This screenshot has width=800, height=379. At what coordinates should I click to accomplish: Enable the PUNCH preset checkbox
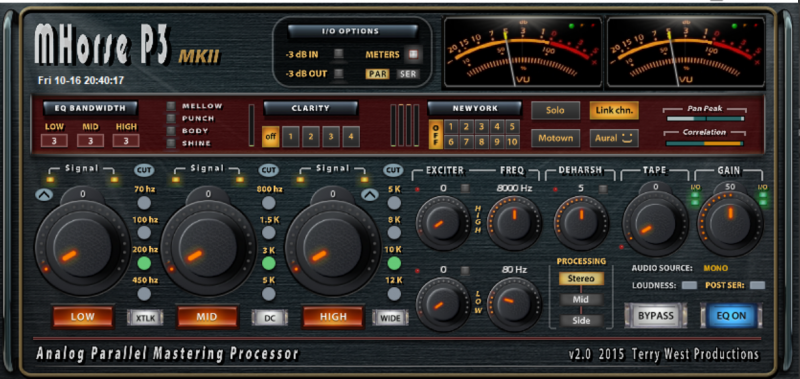tap(171, 118)
